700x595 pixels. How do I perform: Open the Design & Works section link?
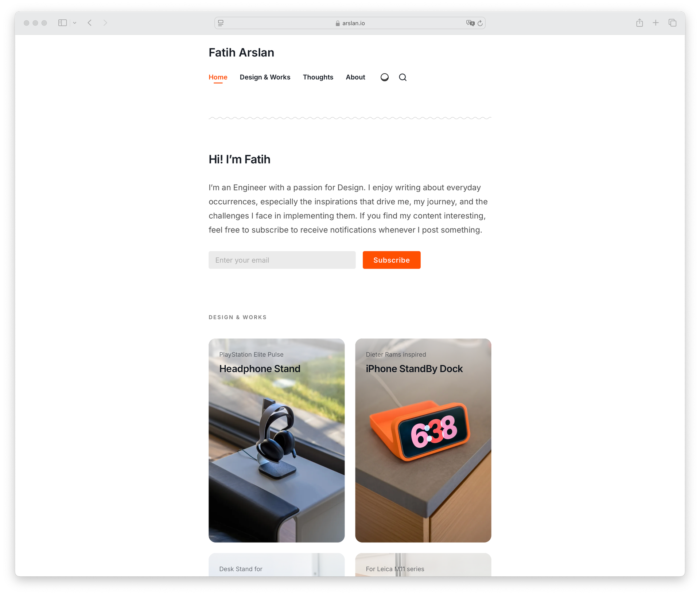(265, 77)
